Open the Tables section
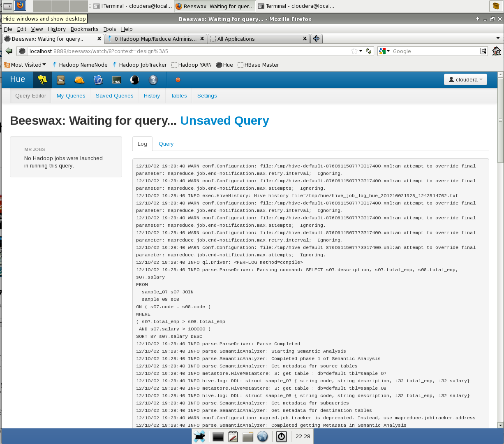Viewport: 504px width, 444px height. coord(179,95)
